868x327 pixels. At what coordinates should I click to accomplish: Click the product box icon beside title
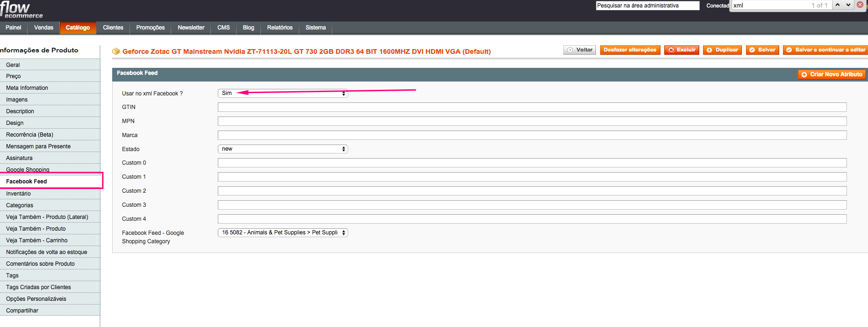116,51
